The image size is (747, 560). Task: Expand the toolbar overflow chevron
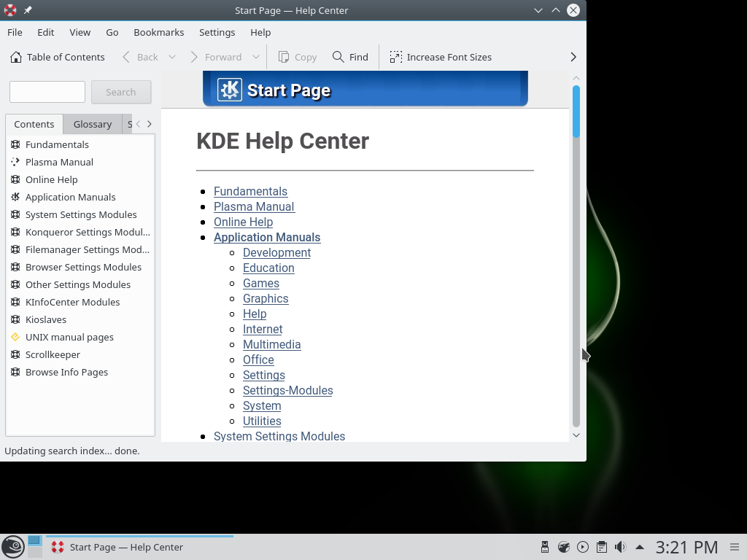pos(573,57)
